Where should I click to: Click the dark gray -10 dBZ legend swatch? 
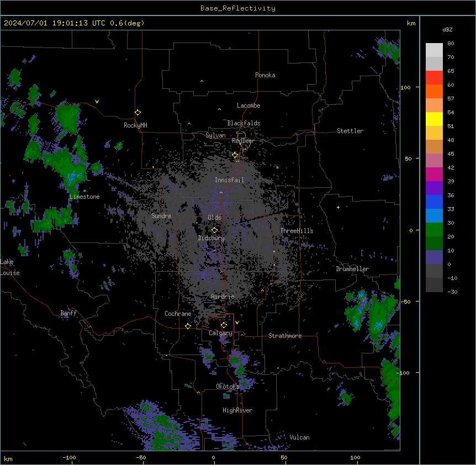click(434, 285)
